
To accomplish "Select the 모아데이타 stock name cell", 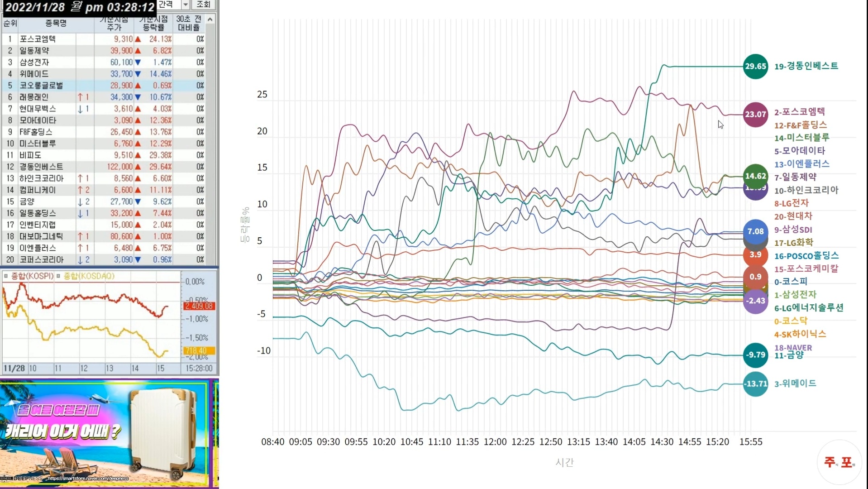I will (x=47, y=120).
